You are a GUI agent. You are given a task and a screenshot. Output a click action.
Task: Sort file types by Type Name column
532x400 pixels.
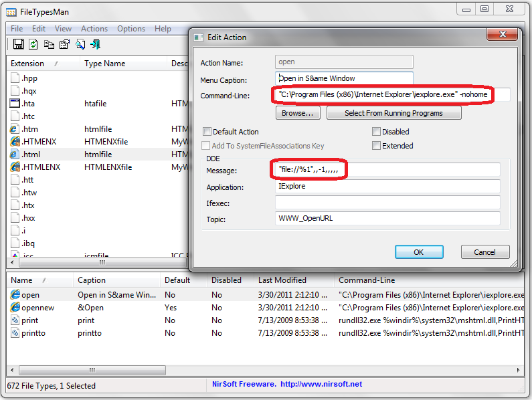point(105,64)
